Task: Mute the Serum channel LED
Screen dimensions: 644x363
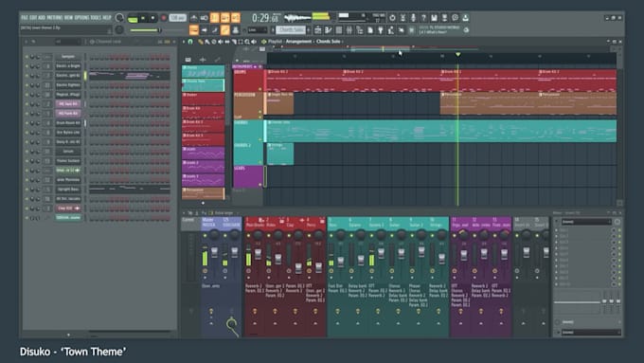Action: 27,152
